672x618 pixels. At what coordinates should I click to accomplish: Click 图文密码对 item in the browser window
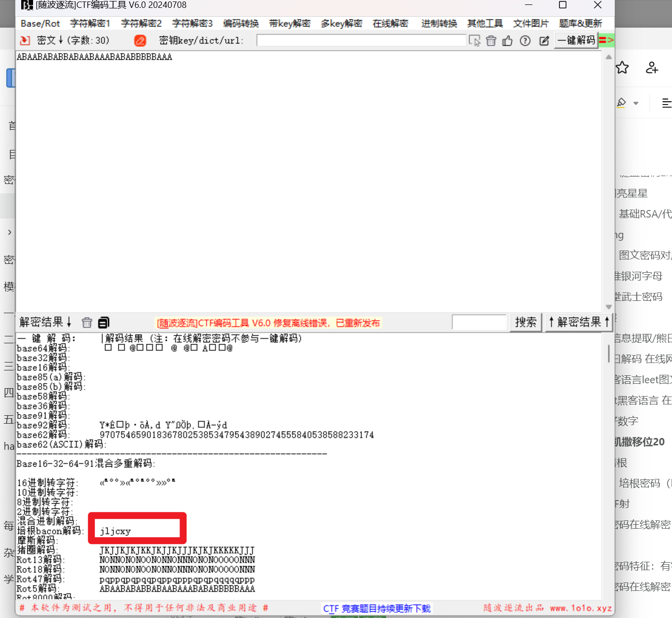tap(645, 255)
